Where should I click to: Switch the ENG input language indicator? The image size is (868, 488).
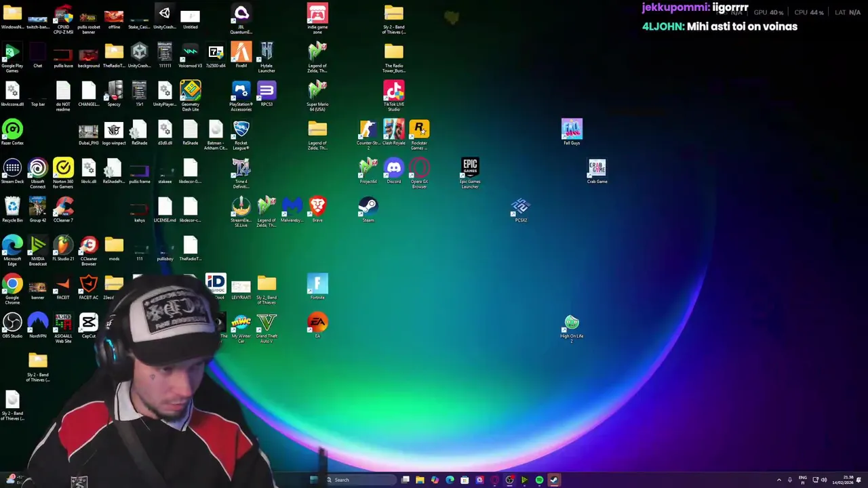[803, 480]
